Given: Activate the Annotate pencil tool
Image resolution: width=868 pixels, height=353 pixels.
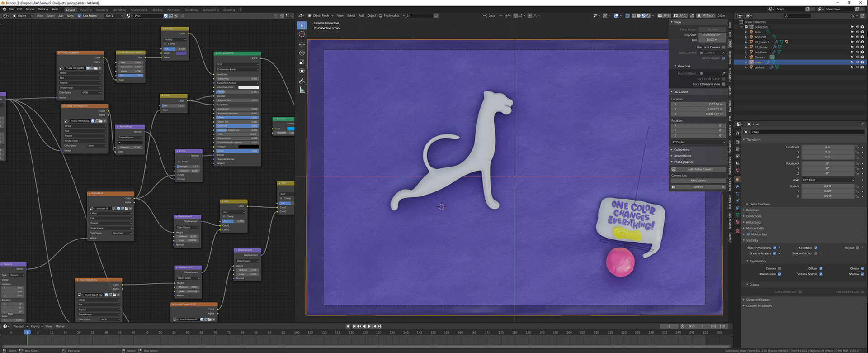Looking at the screenshot, I should 302,81.
